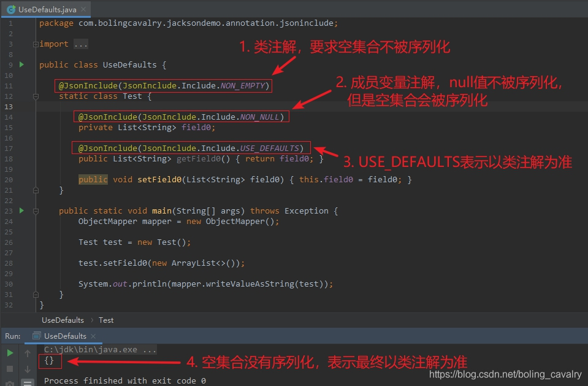Click setField0 in the method declaration on line 20

[x=159, y=179]
